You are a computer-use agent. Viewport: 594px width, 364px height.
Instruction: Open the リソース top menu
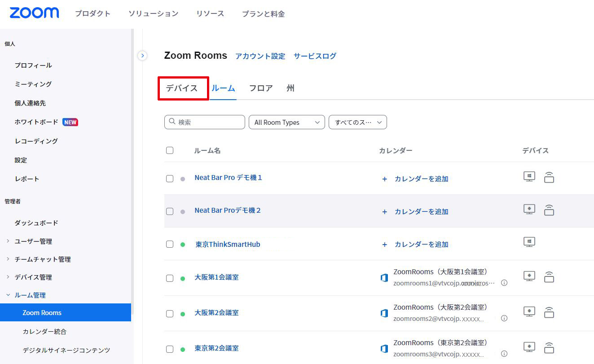[210, 13]
